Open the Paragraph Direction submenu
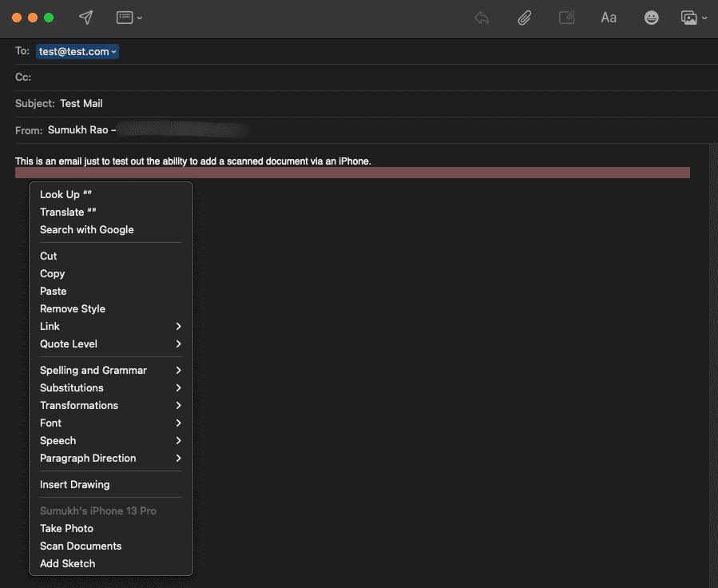This screenshot has width=718, height=588. [111, 458]
